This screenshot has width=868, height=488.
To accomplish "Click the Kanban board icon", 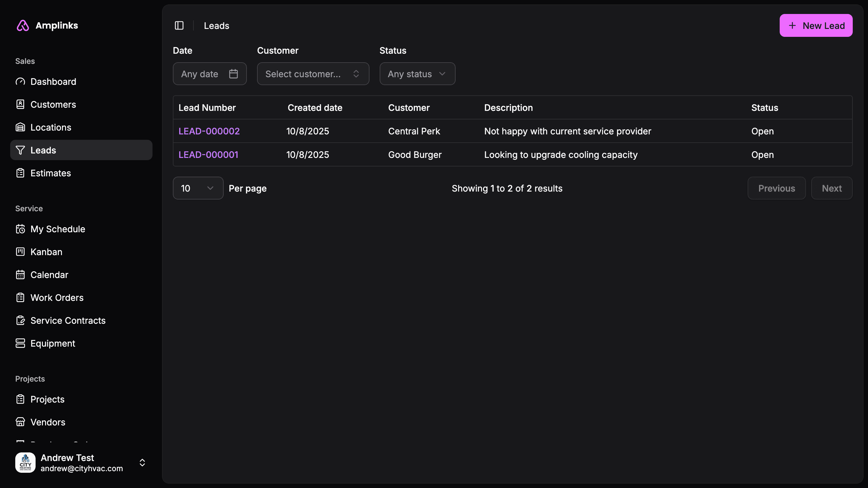I will click(x=20, y=252).
